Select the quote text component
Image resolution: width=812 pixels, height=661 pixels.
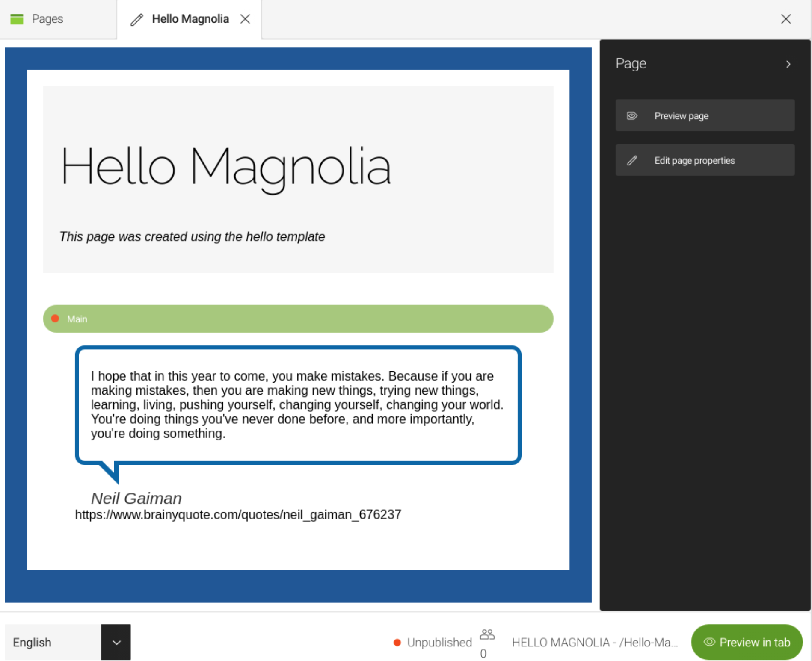(298, 404)
